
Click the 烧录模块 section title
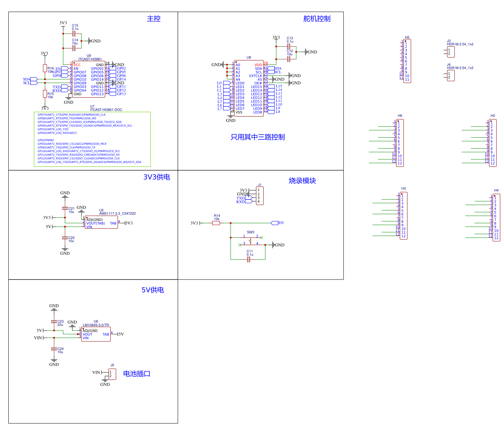tap(302, 181)
